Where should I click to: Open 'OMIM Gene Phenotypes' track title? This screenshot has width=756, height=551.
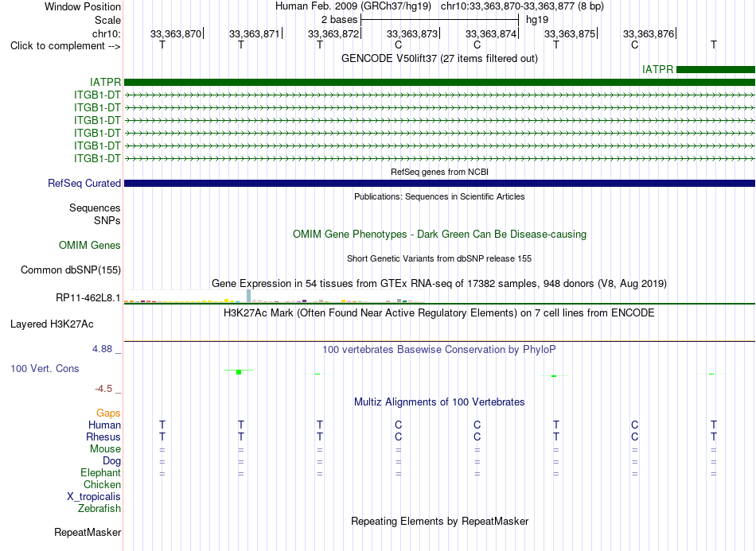tap(439, 234)
